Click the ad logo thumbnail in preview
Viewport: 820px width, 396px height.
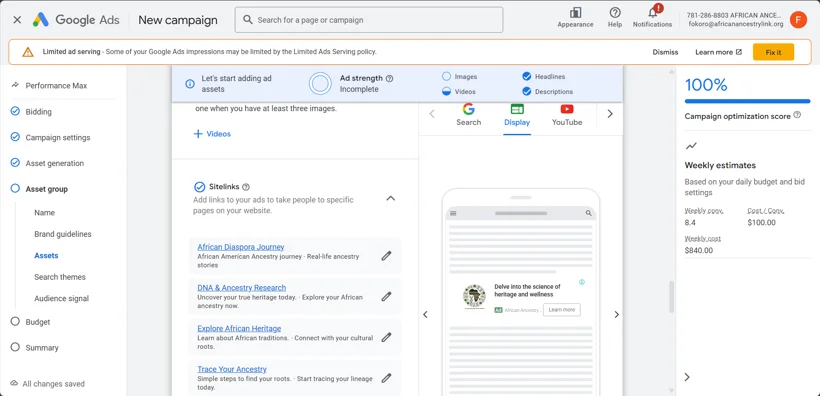474,297
